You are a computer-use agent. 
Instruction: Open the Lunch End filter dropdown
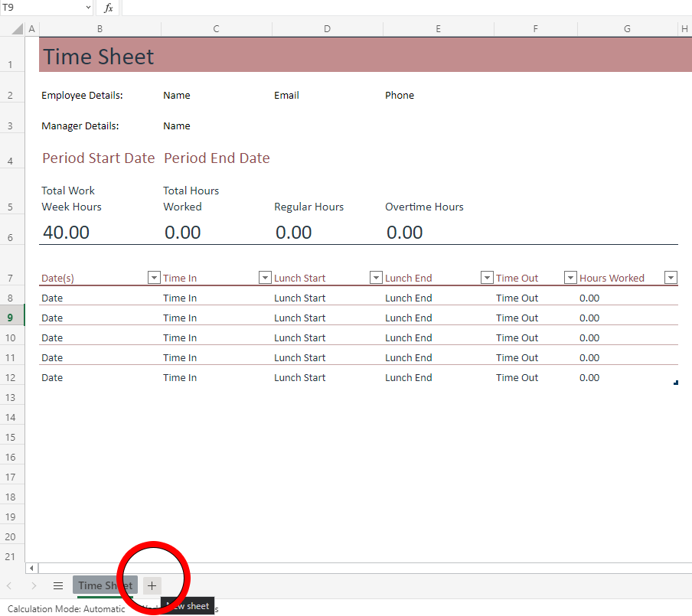pos(487,278)
